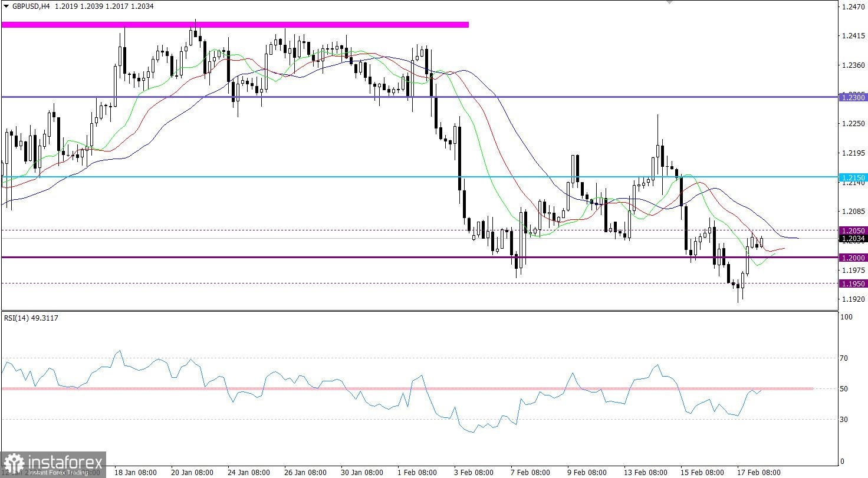Viewport: 868px width, 478px height.
Task: Click the 1.2300 price label on axis
Action: point(853,97)
